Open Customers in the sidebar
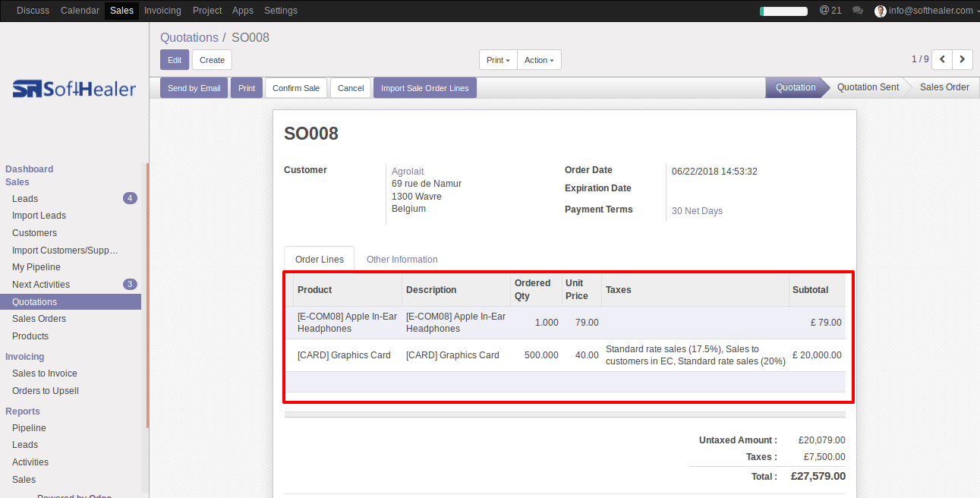 [x=34, y=233]
